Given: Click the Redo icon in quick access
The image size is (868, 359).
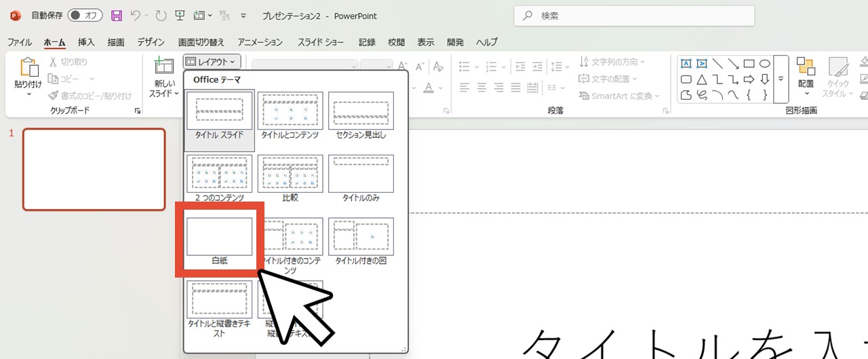Looking at the screenshot, I should click(x=161, y=15).
